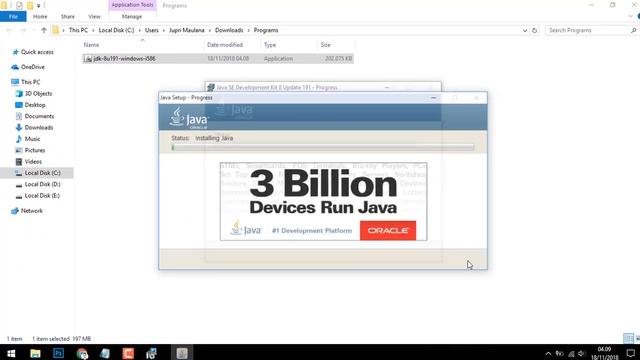Open Photoshop from the taskbar

pyautogui.click(x=58, y=353)
